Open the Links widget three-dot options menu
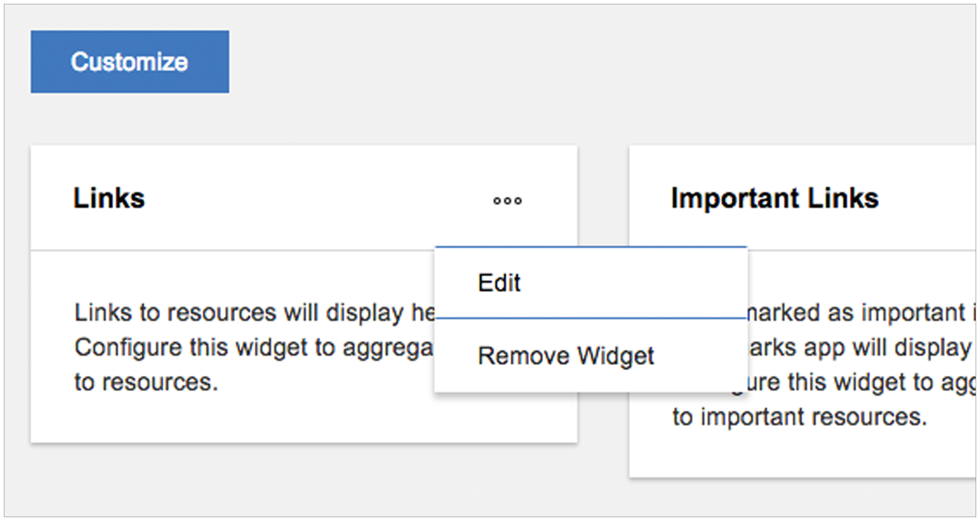Viewport: 980px width, 521px height. 508,201
